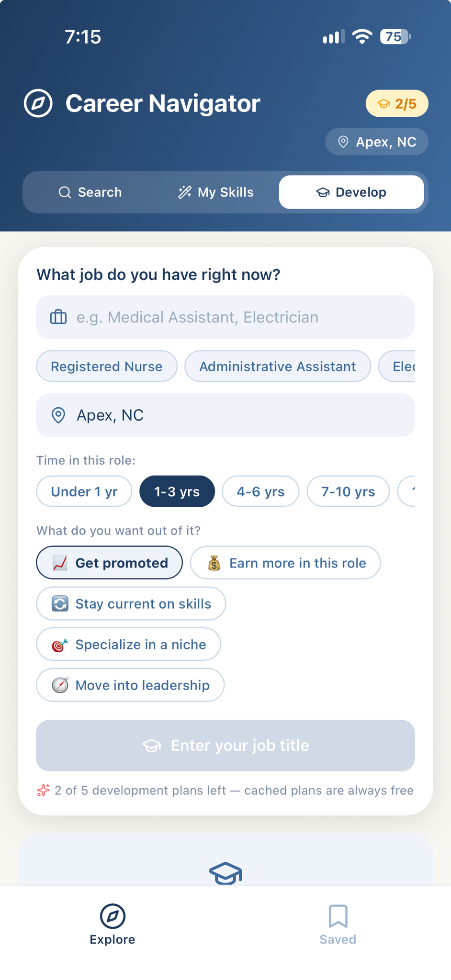
Task: Select the Administrative Assistant suggestion chip
Action: point(278,367)
